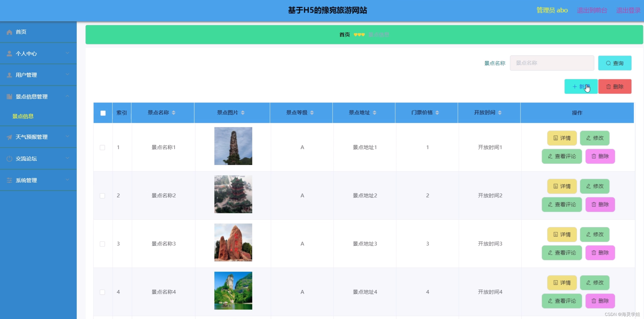
Task: Open the 景点信息 submenu item
Action: [x=23, y=116]
